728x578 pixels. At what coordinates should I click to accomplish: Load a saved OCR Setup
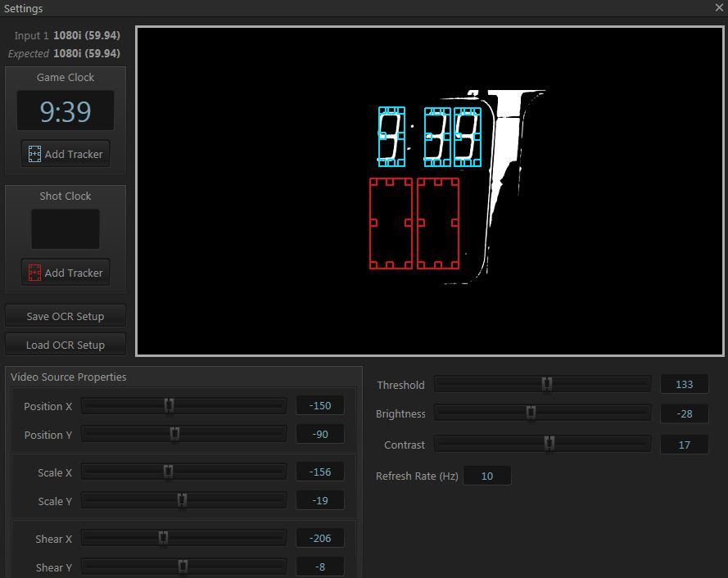(66, 344)
